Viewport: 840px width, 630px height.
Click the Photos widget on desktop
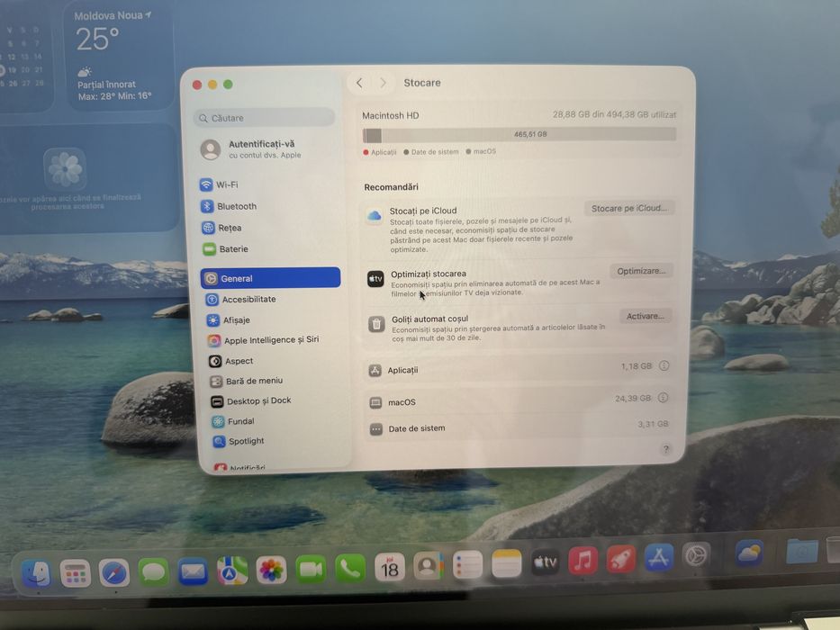(x=89, y=178)
